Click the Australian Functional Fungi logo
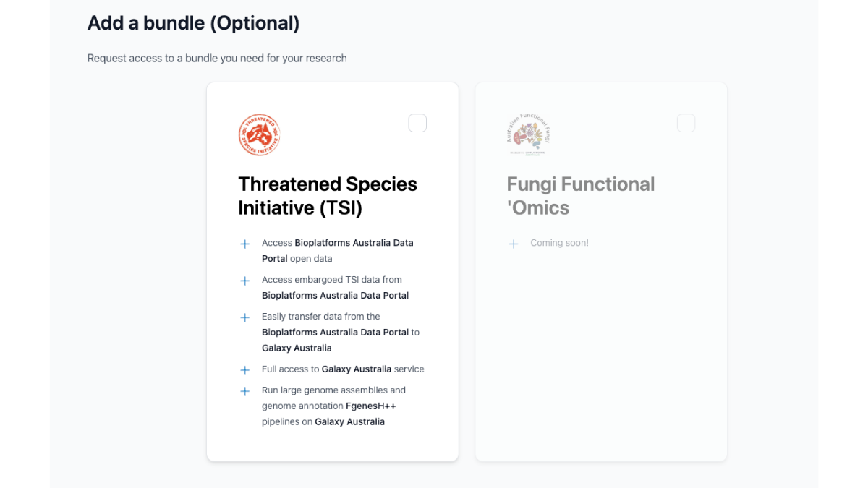The image size is (868, 488). click(x=529, y=134)
